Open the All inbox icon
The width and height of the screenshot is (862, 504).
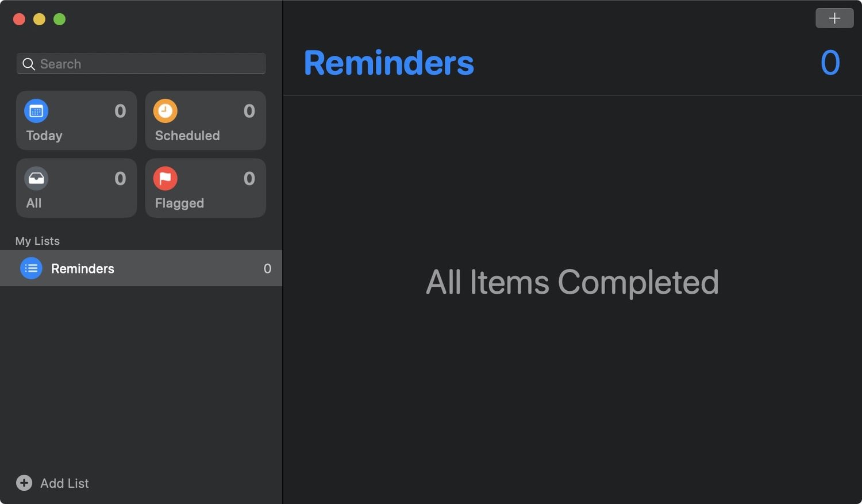[x=36, y=178]
